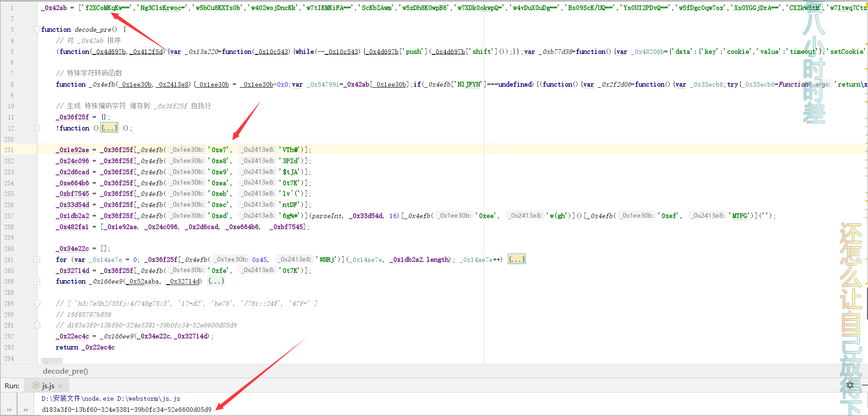Click the 'ntDF' string on line 256
This screenshot has width=868, height=416.
coord(290,205)
